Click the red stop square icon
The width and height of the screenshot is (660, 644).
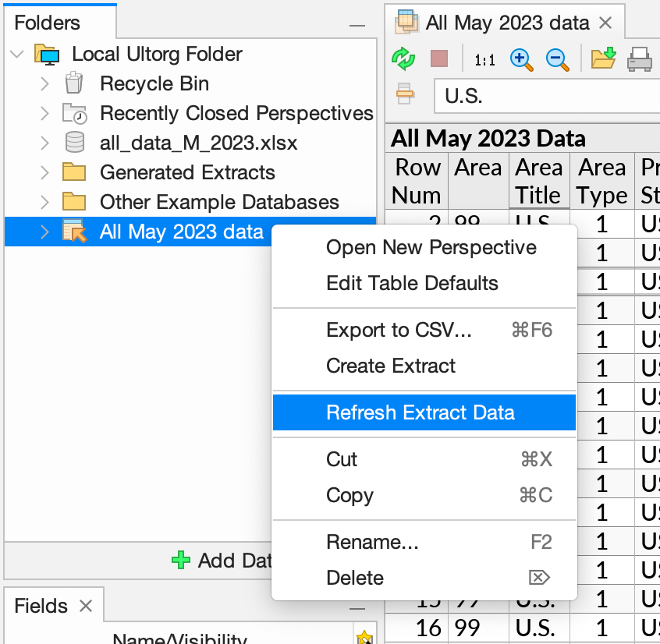tap(439, 58)
